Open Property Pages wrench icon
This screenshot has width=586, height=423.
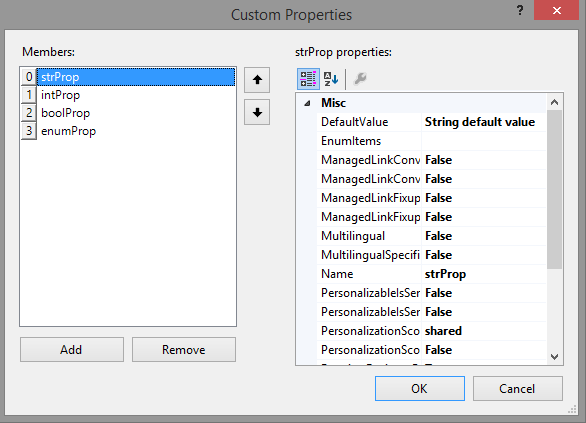click(360, 79)
